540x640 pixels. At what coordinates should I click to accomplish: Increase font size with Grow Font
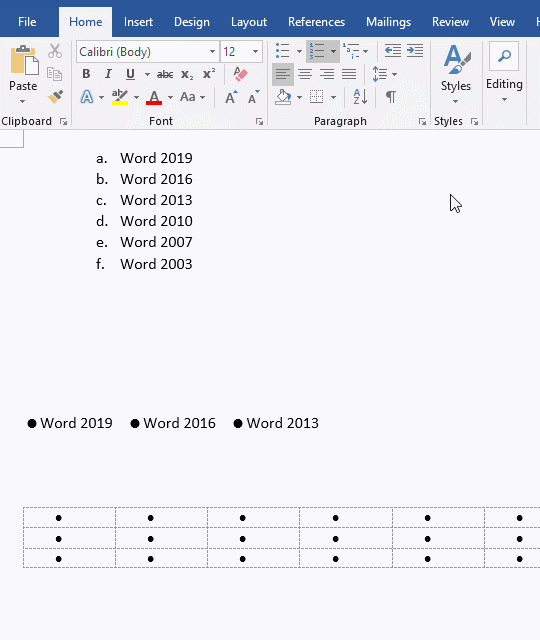coord(231,97)
